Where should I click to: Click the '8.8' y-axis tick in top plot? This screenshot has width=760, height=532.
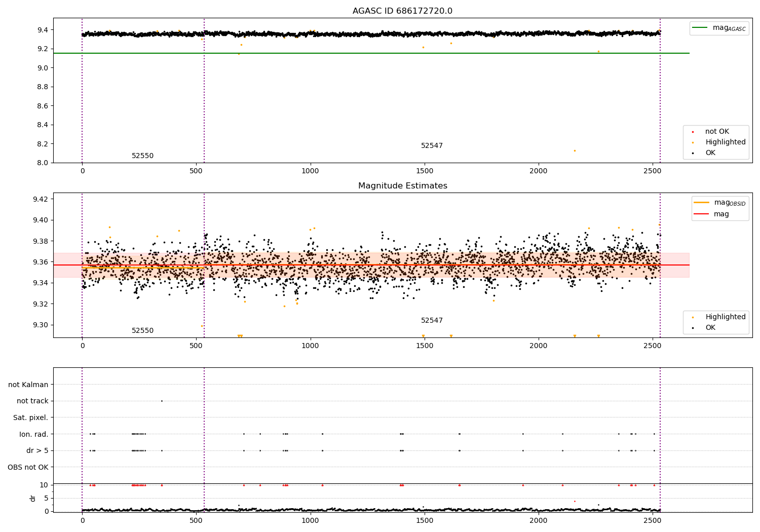43,87
